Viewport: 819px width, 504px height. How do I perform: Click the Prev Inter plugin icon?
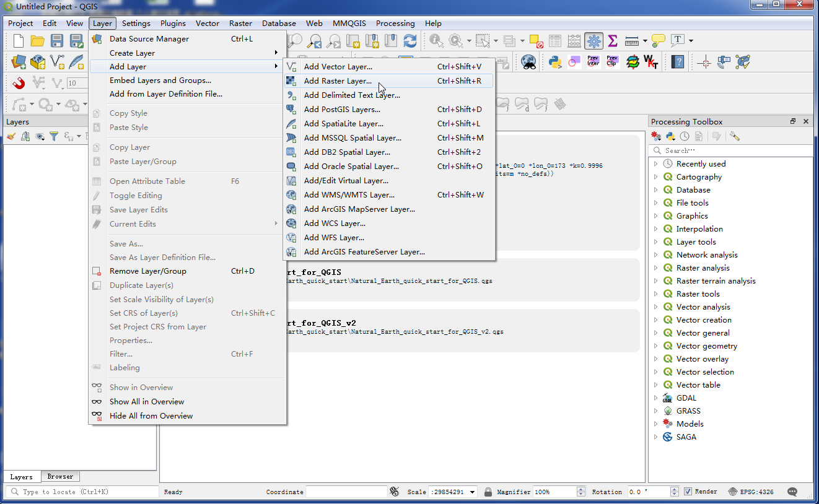click(593, 62)
